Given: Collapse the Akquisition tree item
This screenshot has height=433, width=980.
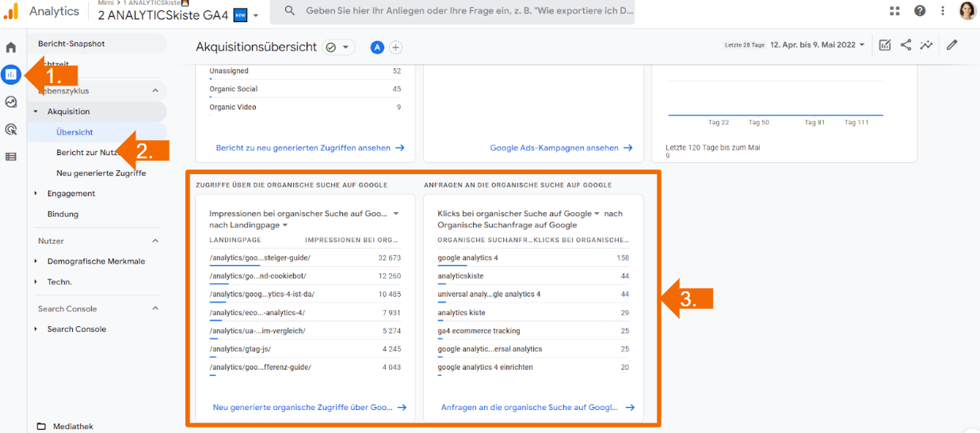Looking at the screenshot, I should click(x=36, y=112).
